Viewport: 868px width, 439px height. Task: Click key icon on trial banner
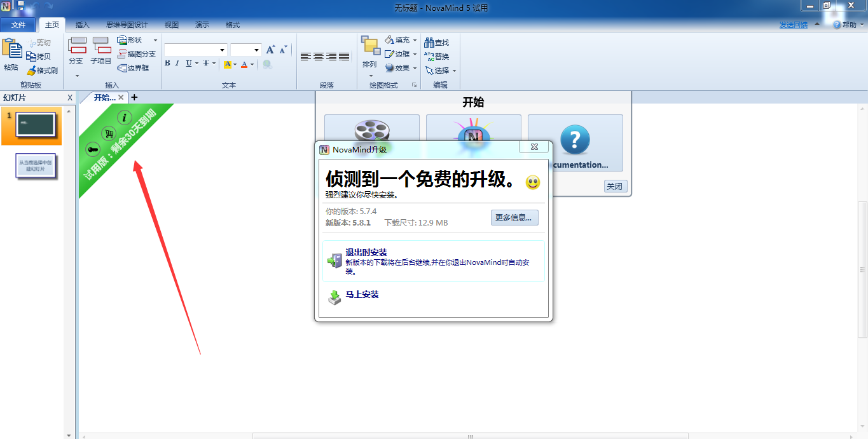[93, 150]
